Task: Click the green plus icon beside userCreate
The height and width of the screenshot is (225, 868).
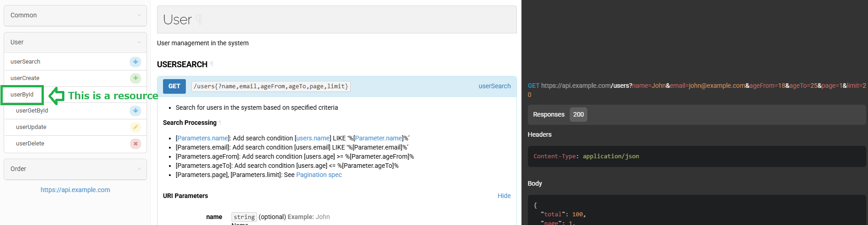Action: point(135,78)
